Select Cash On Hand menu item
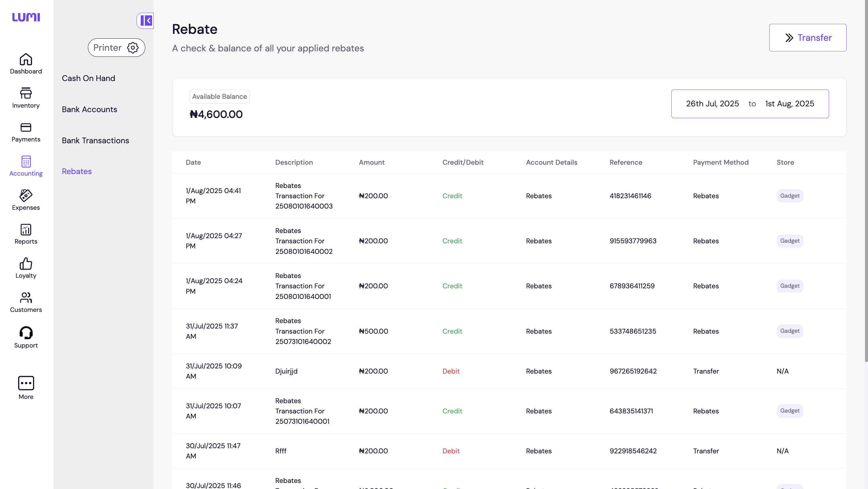The height and width of the screenshot is (489, 868). coord(88,78)
